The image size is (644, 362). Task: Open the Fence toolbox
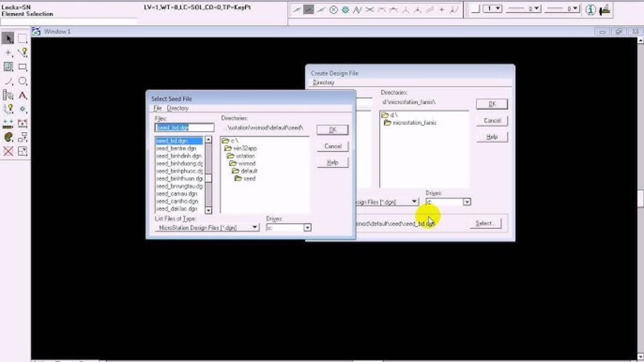coord(21,38)
